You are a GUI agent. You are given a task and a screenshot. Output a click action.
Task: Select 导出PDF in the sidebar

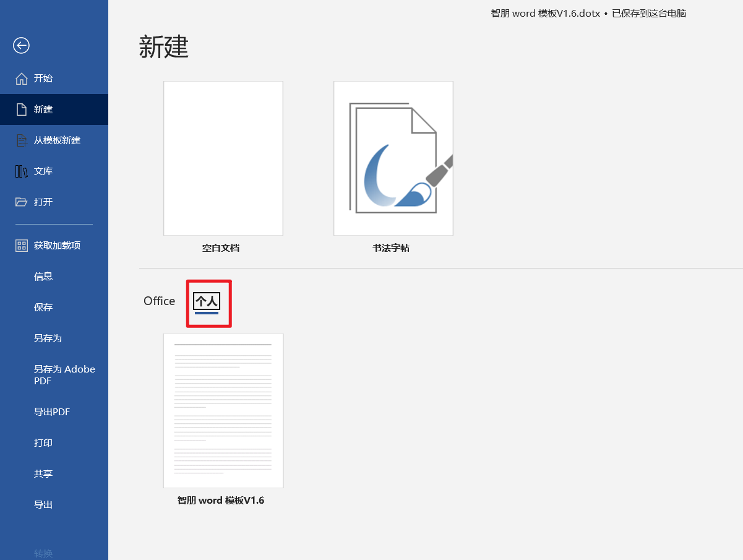tap(52, 412)
